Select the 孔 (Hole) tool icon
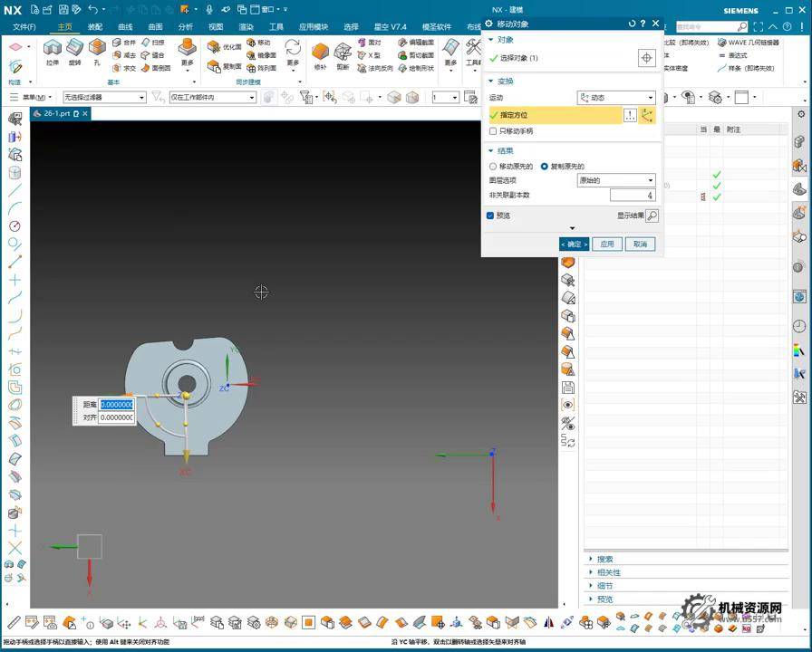 [97, 49]
